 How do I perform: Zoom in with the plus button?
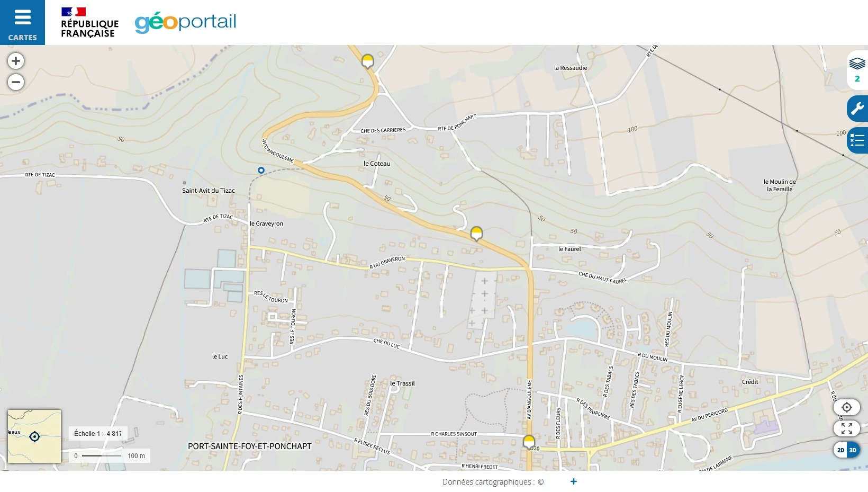tap(16, 61)
